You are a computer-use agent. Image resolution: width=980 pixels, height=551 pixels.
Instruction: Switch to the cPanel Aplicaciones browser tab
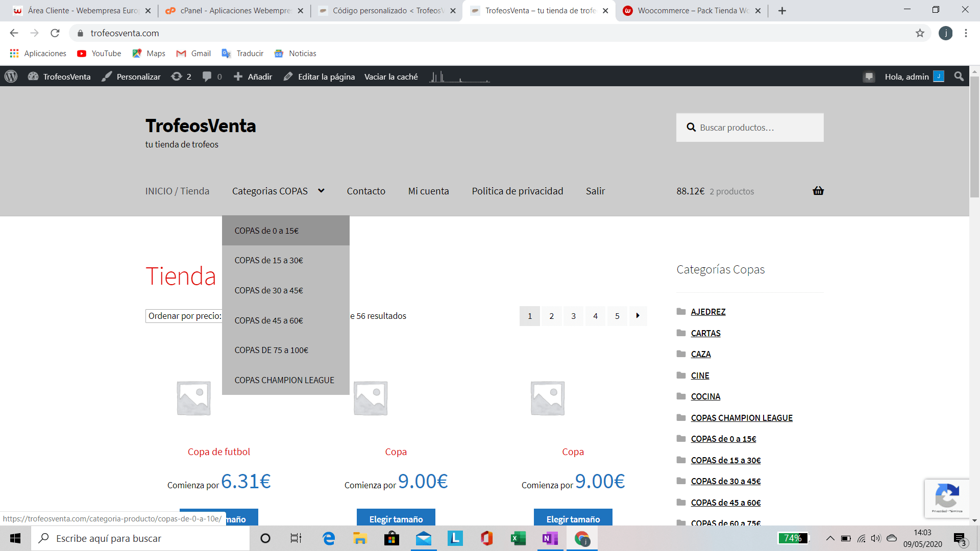coord(234,11)
